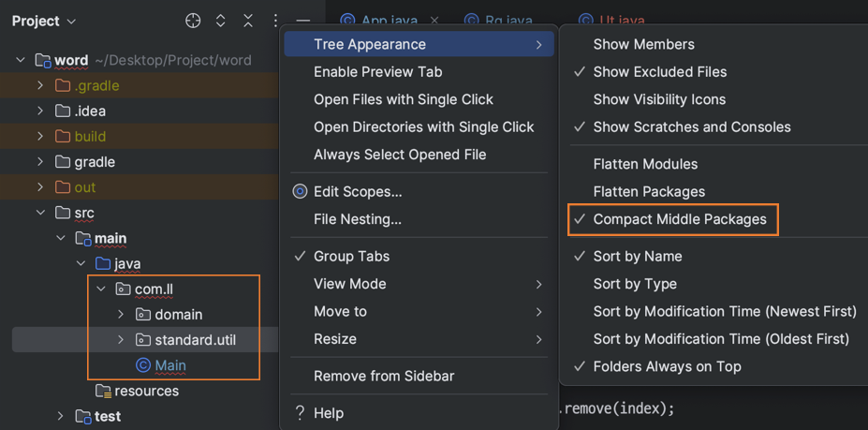Click the Collapse All icon in Project toolbar
Screen dimensions: 868x430
248,21
